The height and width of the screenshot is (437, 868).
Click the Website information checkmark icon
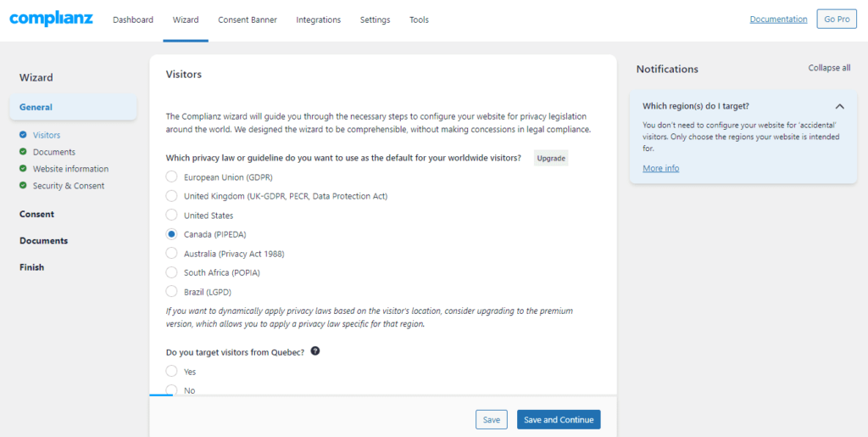(x=23, y=169)
